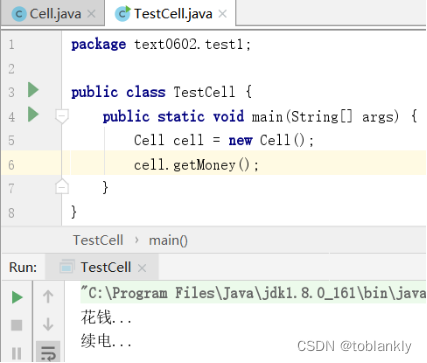Viewport: 427px width, 363px height.
Task: Click console output line '花钱...'
Action: click(x=106, y=317)
